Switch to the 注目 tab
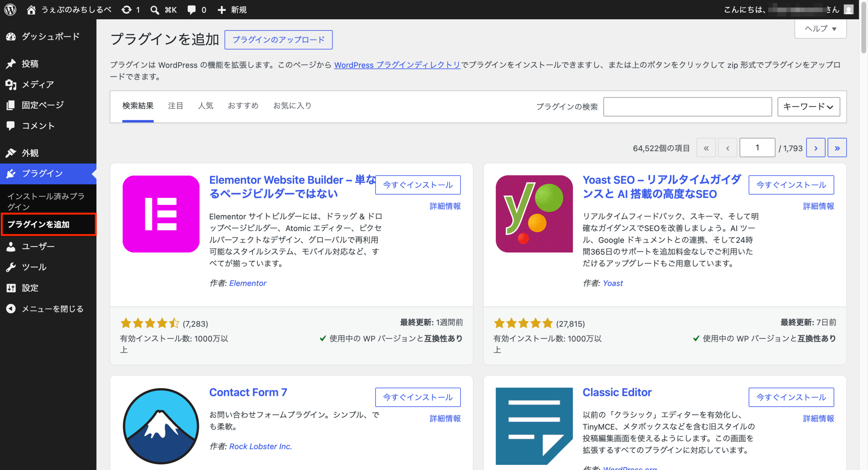This screenshot has width=868, height=470. coord(176,106)
